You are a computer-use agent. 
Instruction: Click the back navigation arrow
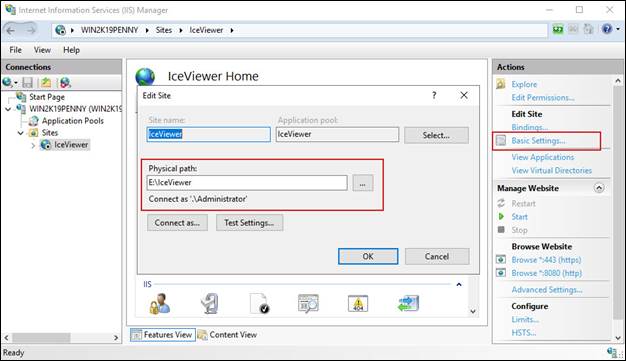pyautogui.click(x=11, y=30)
